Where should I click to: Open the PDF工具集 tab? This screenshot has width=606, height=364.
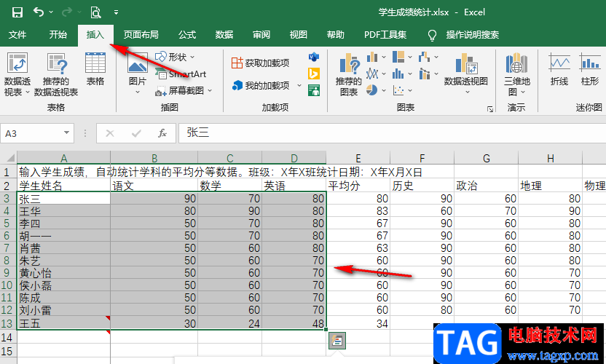pyautogui.click(x=385, y=35)
